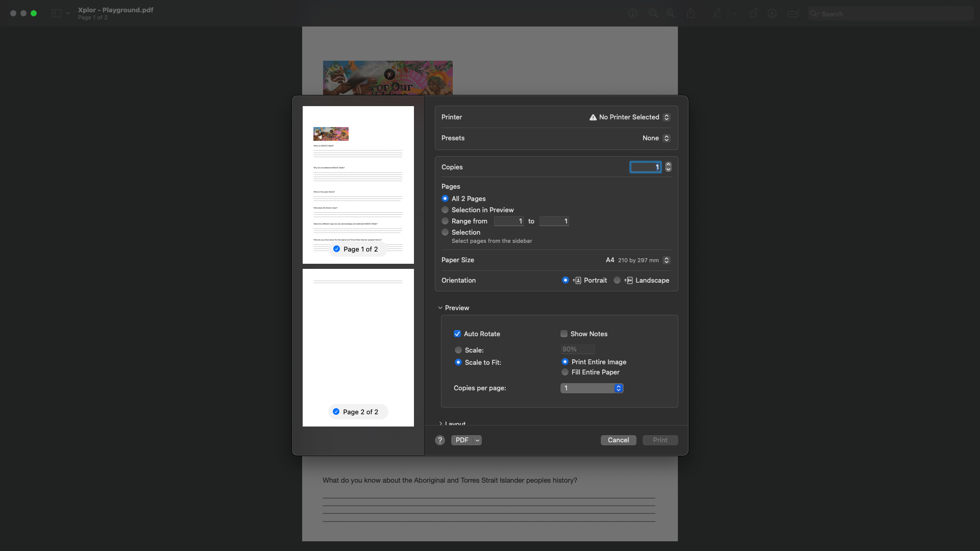The height and width of the screenshot is (551, 980).
Task: Select the zoom in tool
Action: pyautogui.click(x=671, y=13)
